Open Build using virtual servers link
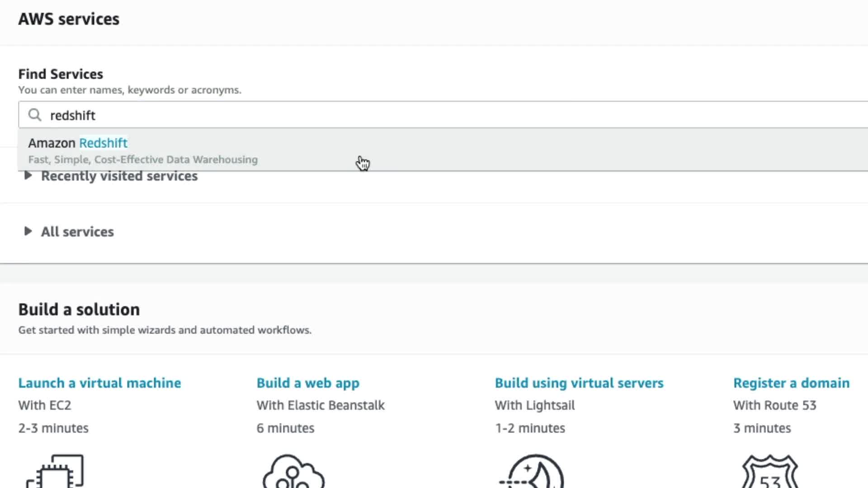868x488 pixels. click(579, 383)
